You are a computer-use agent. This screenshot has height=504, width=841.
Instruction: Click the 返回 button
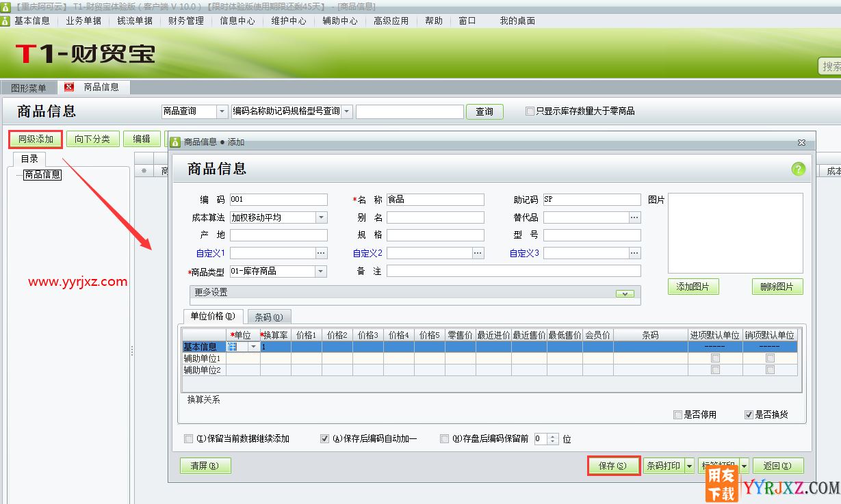(778, 466)
